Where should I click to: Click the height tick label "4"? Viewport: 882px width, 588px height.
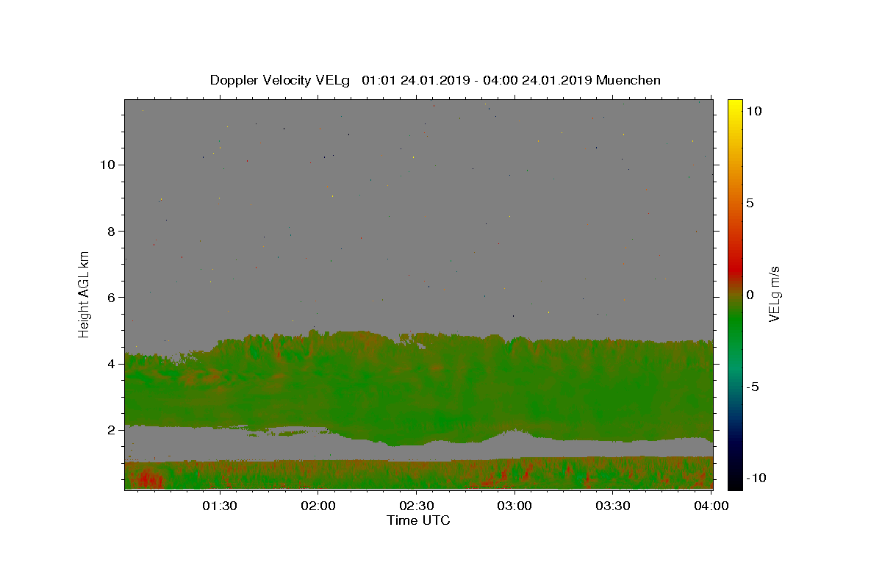pos(111,364)
